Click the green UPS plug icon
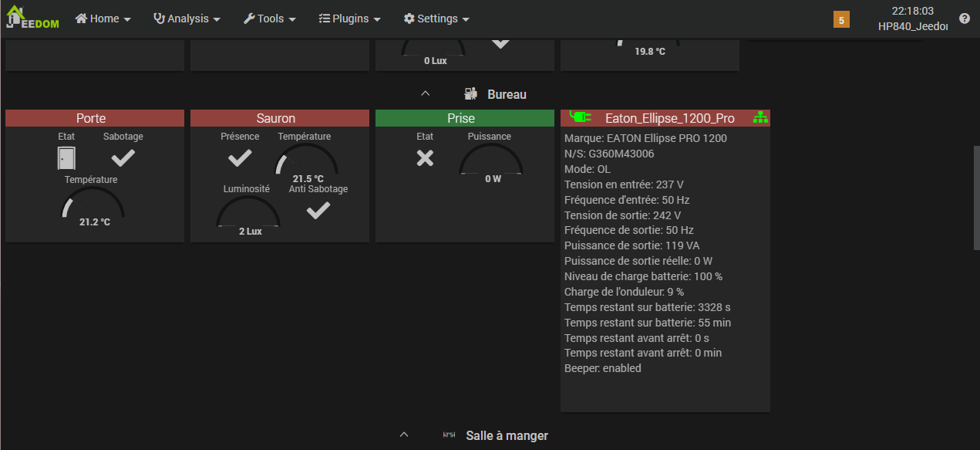 [580, 117]
